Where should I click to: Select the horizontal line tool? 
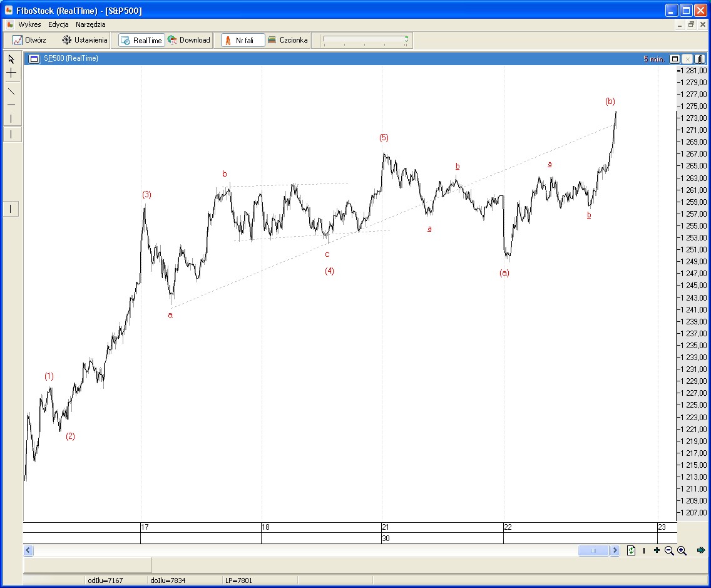tap(11, 105)
